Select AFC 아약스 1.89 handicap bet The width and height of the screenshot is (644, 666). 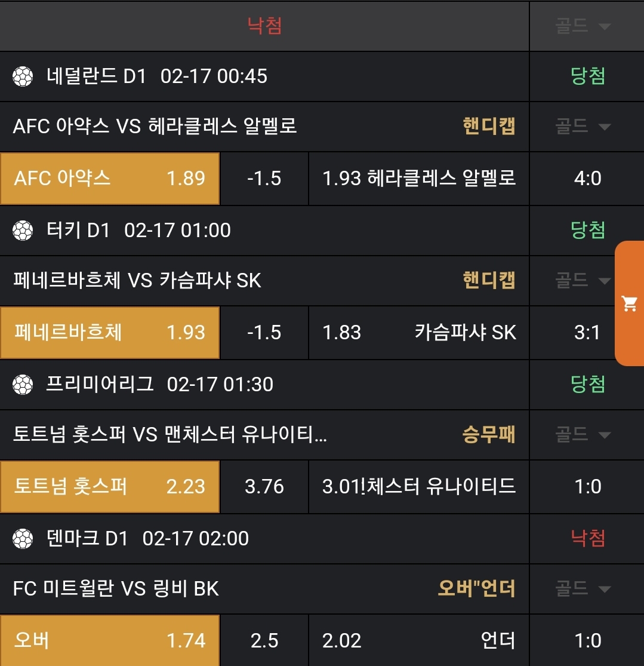[110, 179]
